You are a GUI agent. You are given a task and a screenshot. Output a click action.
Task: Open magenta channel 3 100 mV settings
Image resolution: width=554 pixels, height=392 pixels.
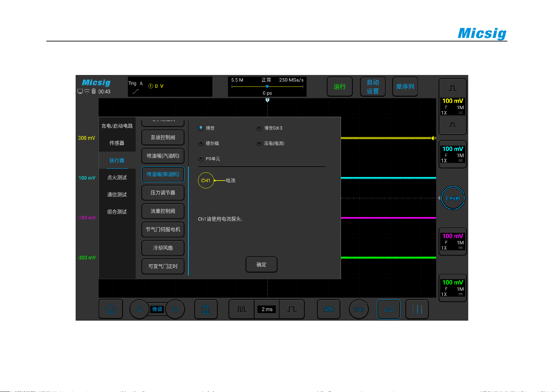(453, 241)
